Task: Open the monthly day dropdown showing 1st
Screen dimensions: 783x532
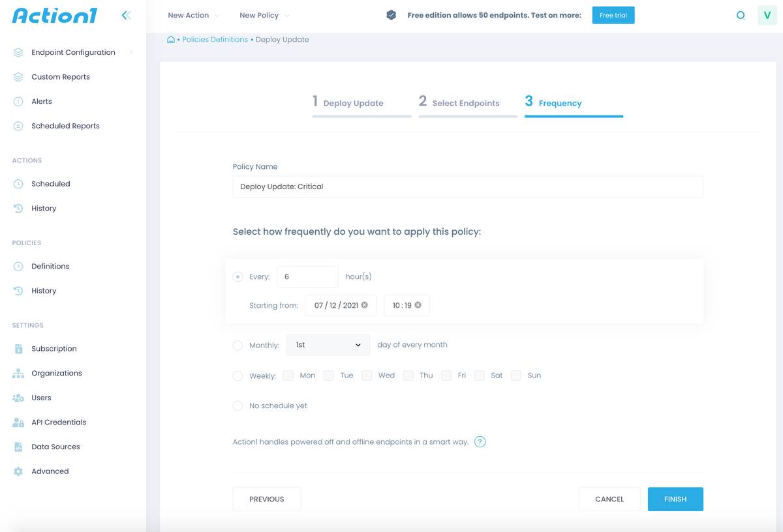Action: click(328, 345)
